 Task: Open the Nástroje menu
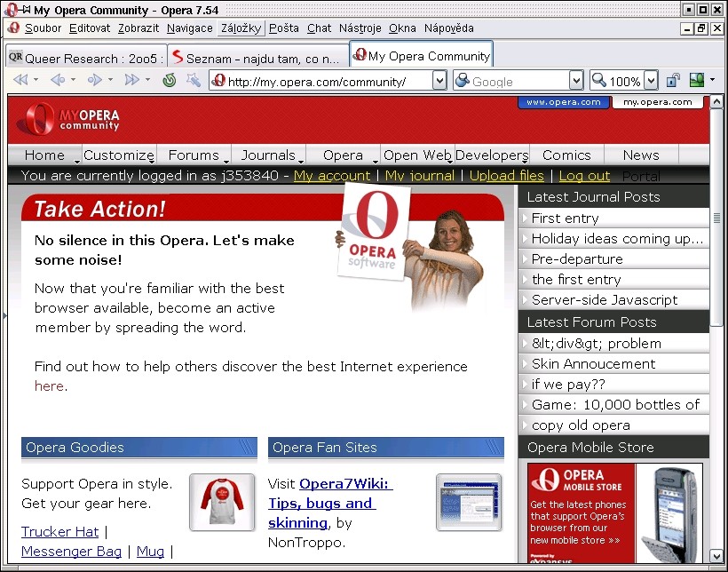360,28
